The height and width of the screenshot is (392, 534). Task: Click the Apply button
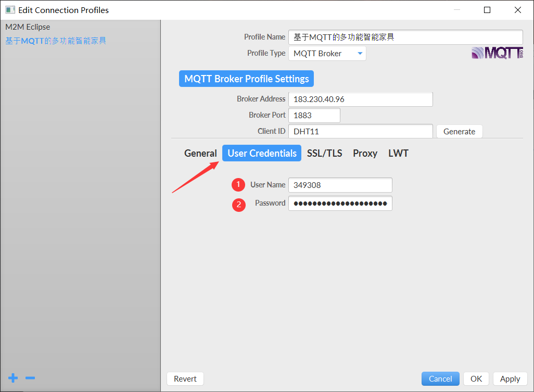pos(510,378)
